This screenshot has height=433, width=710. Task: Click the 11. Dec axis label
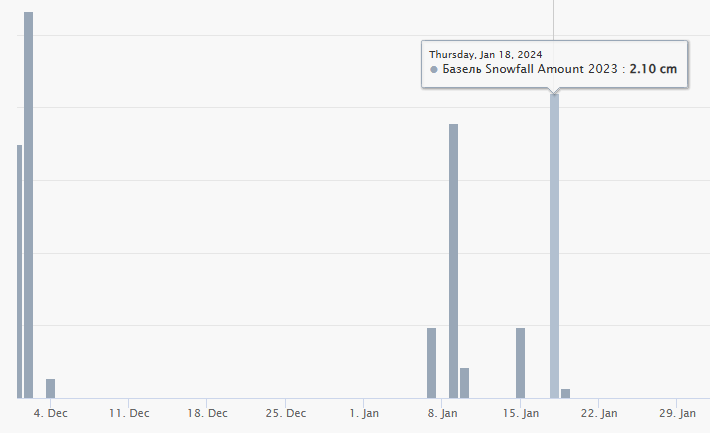(129, 412)
